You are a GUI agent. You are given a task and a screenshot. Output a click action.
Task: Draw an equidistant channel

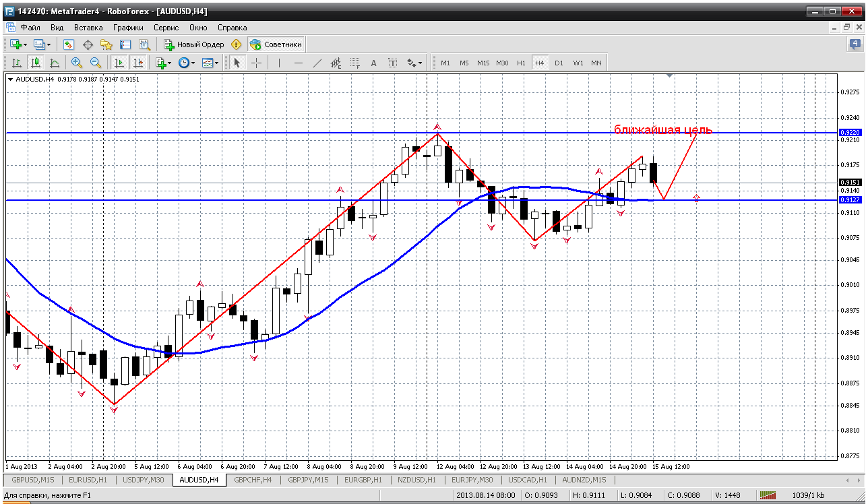tap(336, 63)
